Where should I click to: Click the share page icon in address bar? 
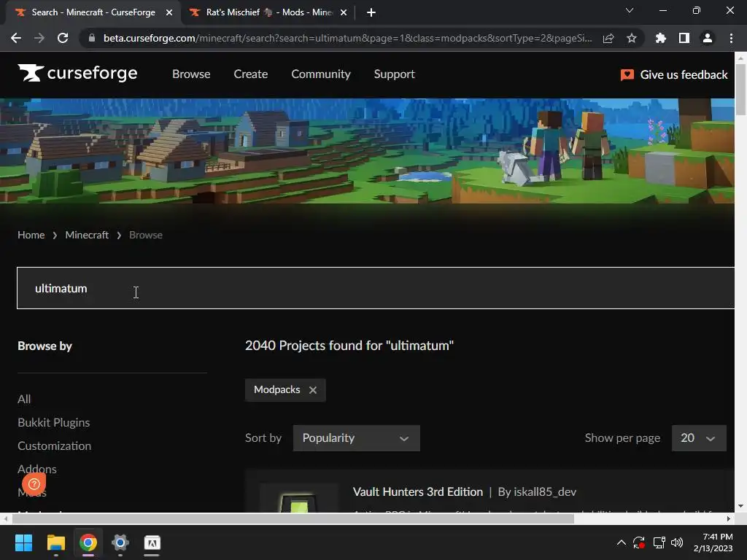tap(608, 38)
